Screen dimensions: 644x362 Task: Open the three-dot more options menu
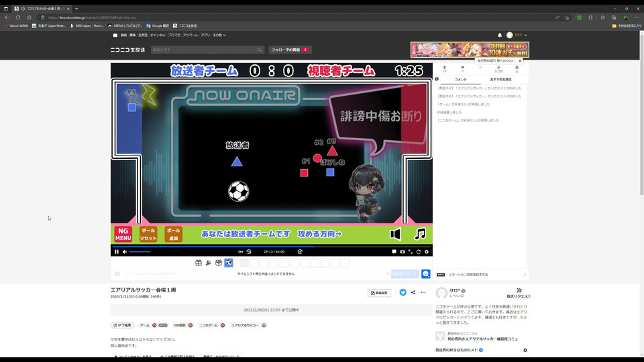423,292
